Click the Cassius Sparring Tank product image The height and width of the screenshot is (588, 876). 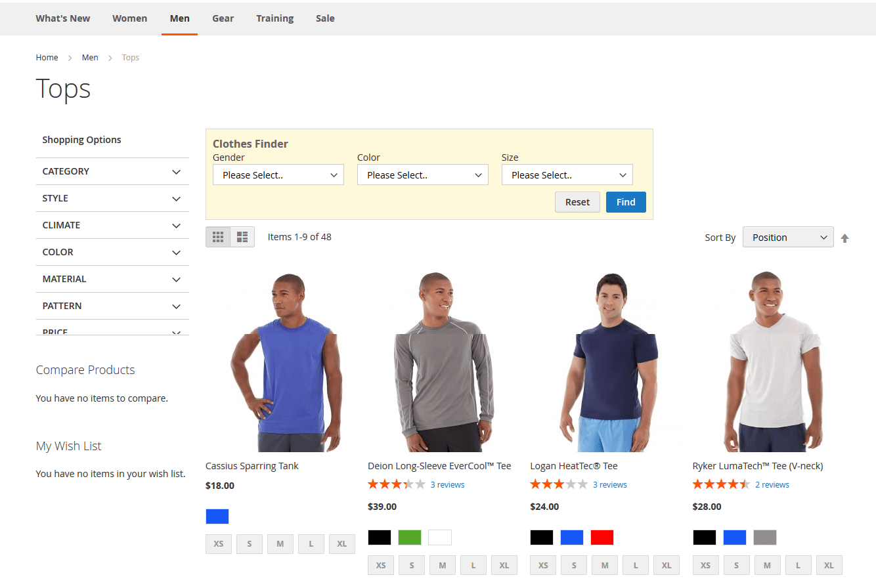pos(285,361)
